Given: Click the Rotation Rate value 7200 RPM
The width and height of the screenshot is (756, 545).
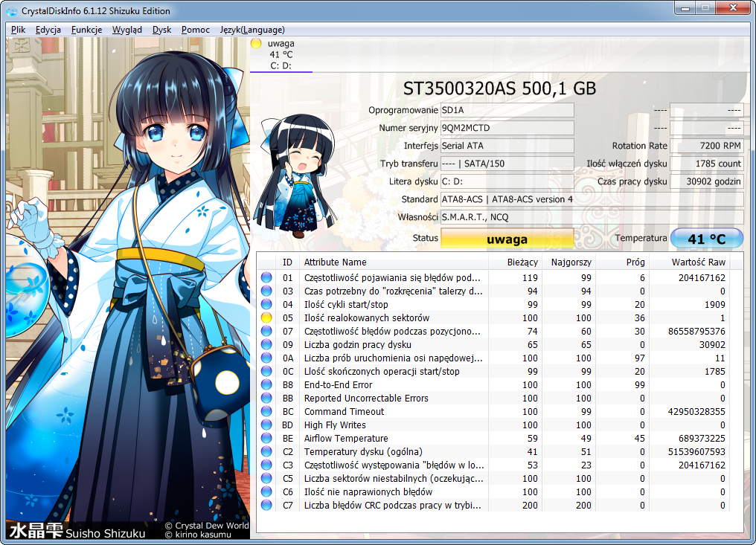Looking at the screenshot, I should point(707,146).
